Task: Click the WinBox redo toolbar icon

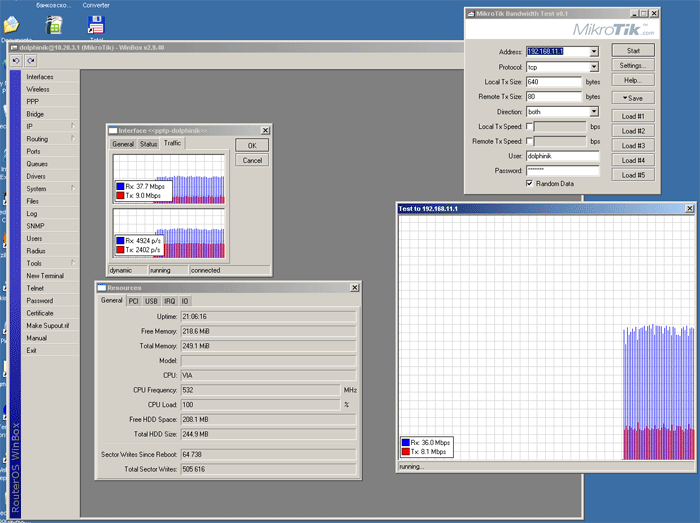Action: [x=31, y=61]
